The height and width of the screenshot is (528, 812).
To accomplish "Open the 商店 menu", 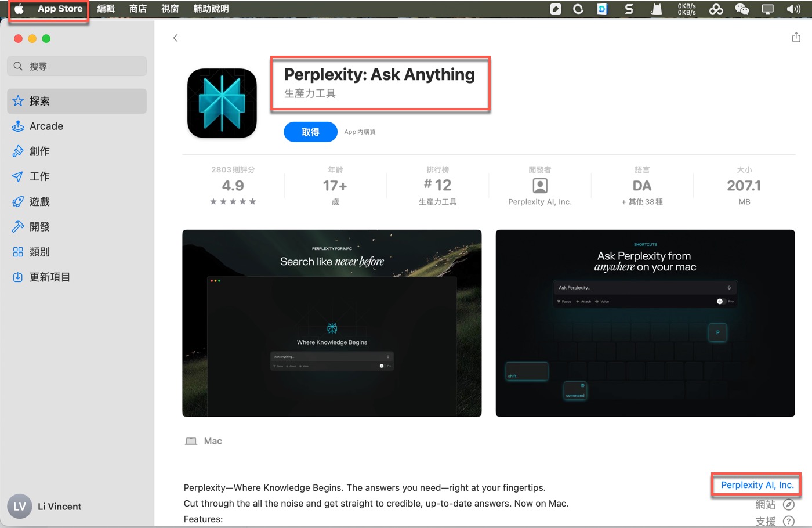I will click(137, 9).
